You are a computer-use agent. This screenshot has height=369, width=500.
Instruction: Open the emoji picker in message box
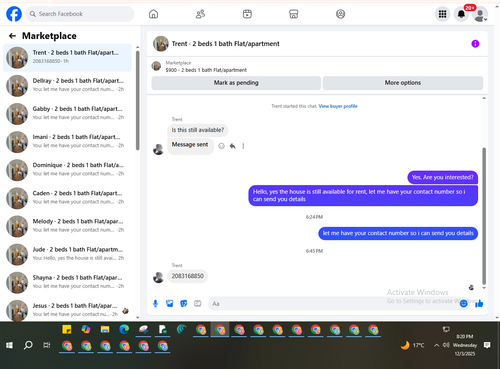pyautogui.click(x=463, y=304)
